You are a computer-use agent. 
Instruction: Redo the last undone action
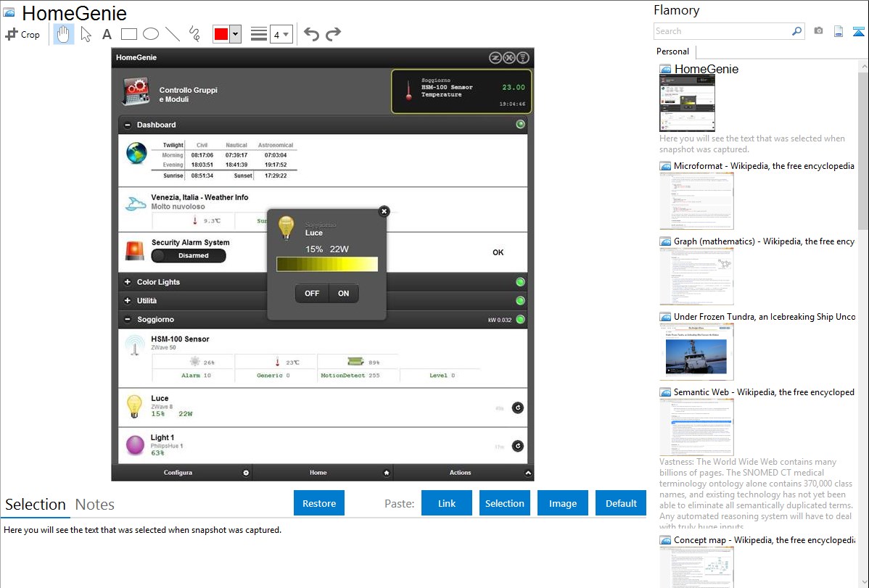click(333, 34)
